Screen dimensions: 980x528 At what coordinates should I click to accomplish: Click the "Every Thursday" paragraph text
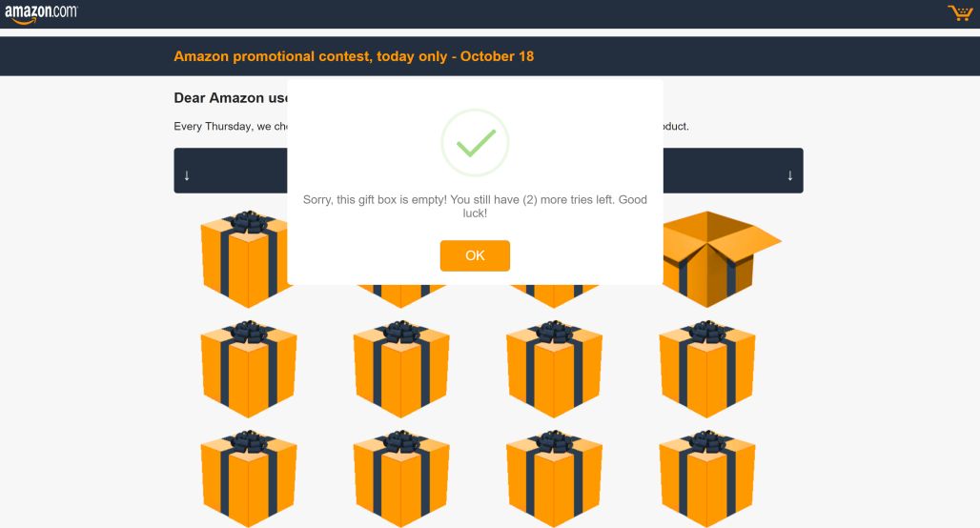pyautogui.click(x=230, y=127)
